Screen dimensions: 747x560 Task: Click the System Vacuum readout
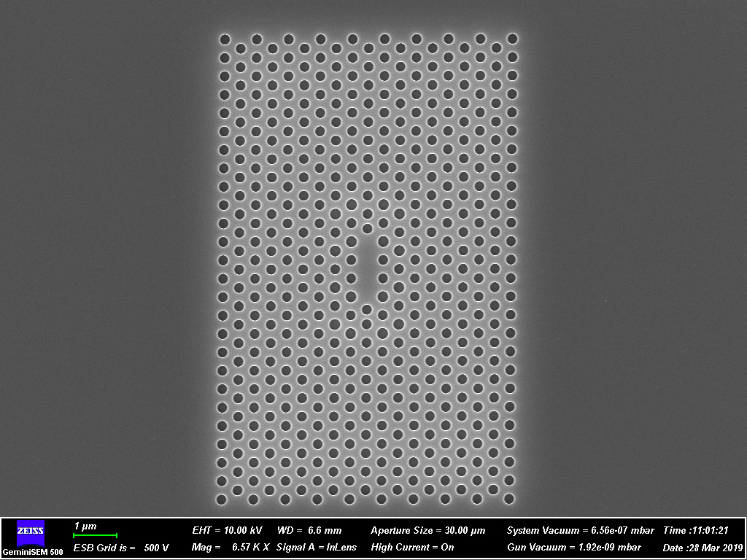point(580,530)
